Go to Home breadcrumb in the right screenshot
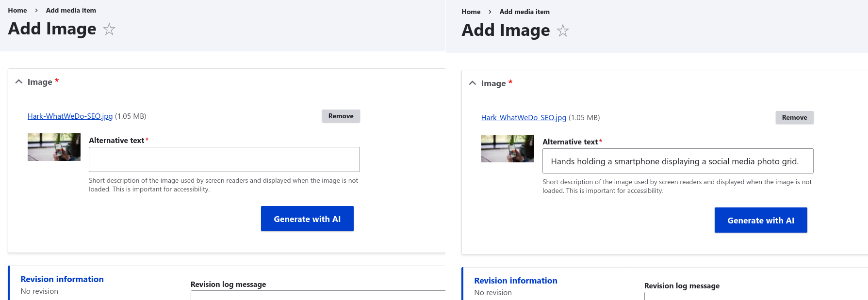The height and width of the screenshot is (300, 868). [471, 12]
